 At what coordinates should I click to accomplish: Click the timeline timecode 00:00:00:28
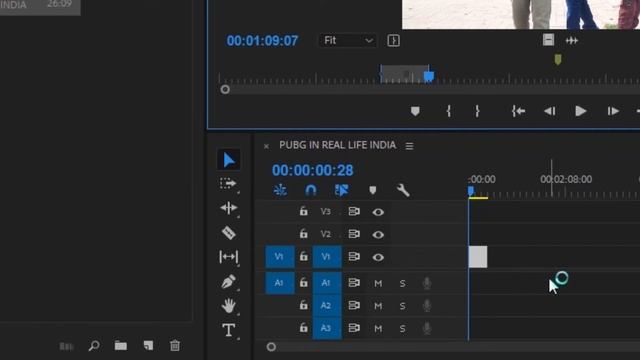click(x=313, y=170)
